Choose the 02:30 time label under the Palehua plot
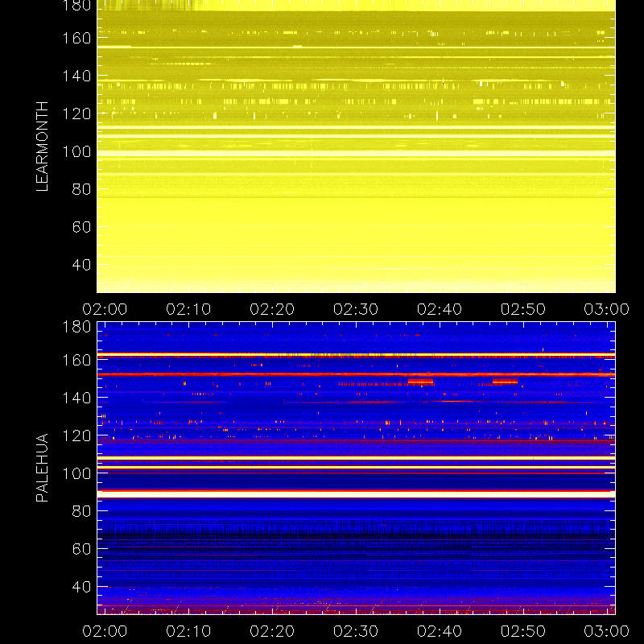The image size is (644, 644). 356,631
